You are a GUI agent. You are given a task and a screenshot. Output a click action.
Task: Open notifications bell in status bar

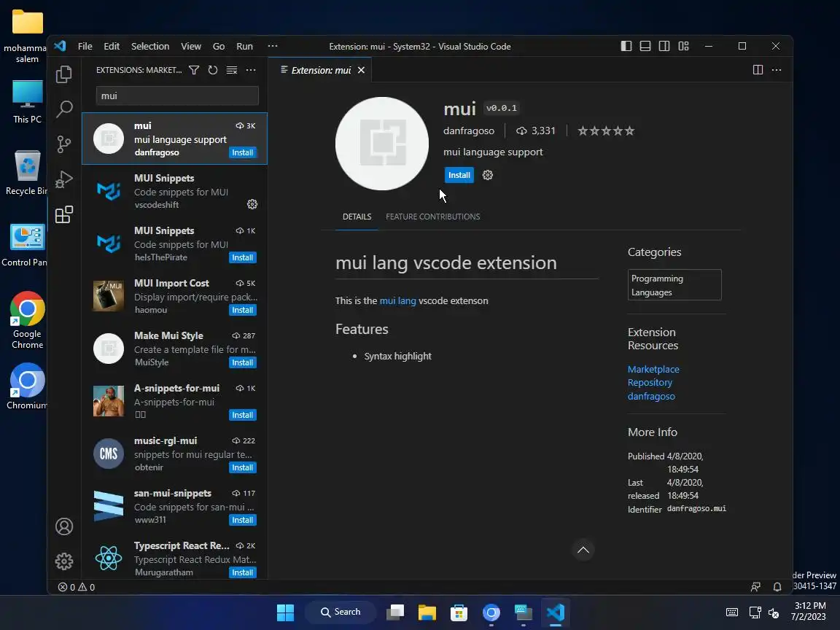[x=777, y=587]
